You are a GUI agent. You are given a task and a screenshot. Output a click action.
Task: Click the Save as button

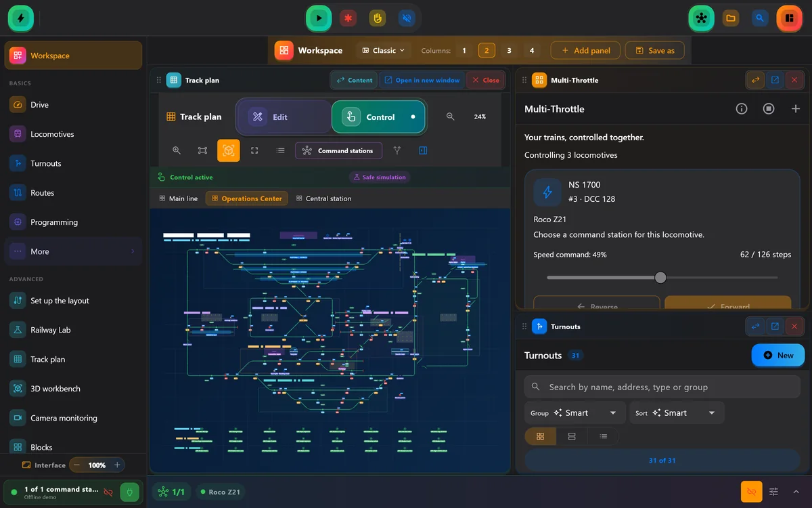(x=654, y=50)
